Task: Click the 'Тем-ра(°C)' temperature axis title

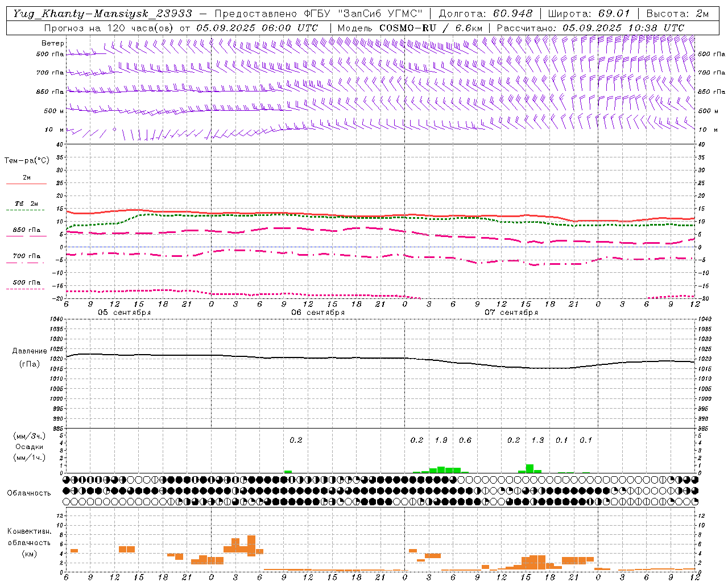Action: click(27, 161)
